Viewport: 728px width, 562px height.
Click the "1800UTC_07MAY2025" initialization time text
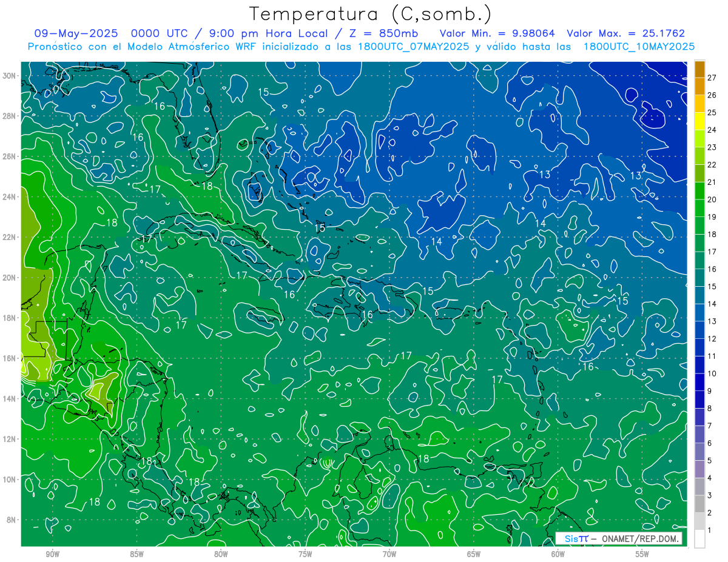click(x=414, y=47)
